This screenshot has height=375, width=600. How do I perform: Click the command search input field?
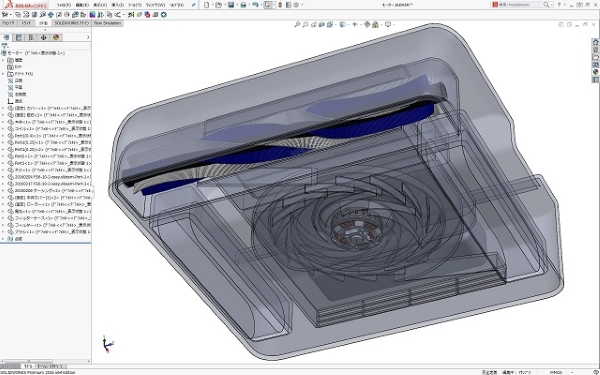click(x=518, y=5)
